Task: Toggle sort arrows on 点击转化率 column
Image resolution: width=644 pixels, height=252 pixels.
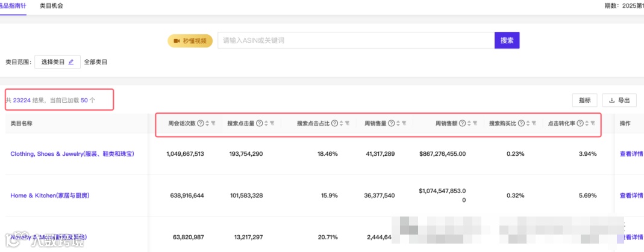Action: (x=587, y=123)
